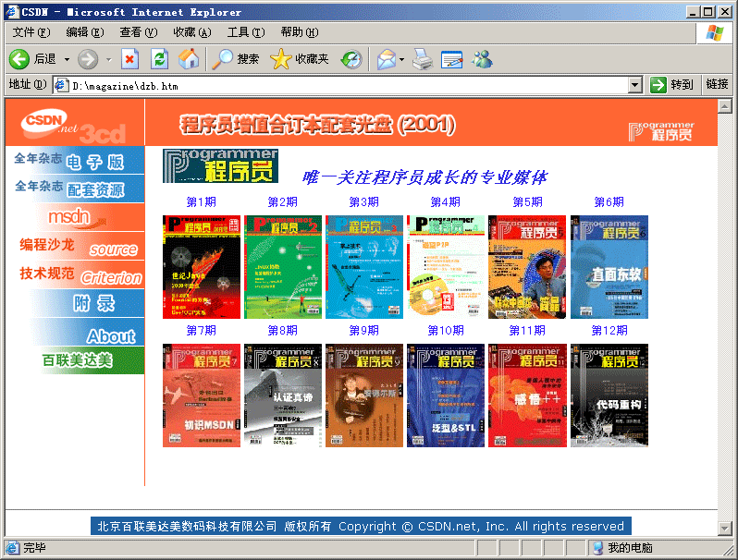Open the issue 1 magazine cover
This screenshot has height=560, width=738.
pyautogui.click(x=202, y=267)
